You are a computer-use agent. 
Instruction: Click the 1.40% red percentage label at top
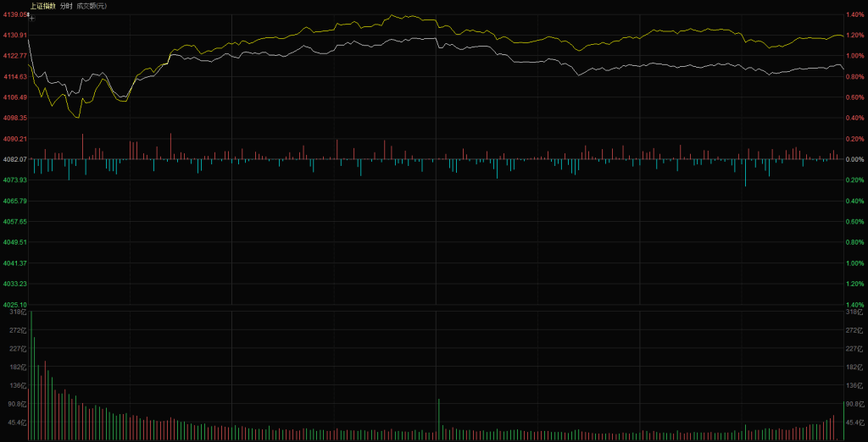point(855,14)
